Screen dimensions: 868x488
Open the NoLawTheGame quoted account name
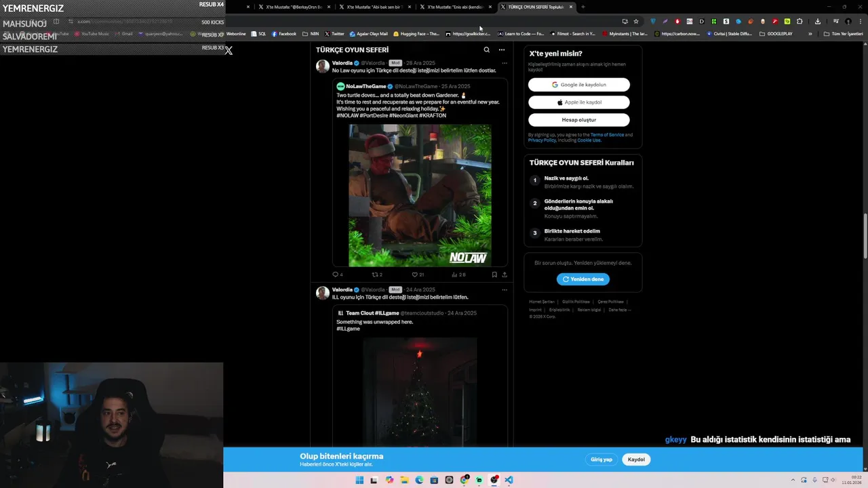click(x=366, y=86)
